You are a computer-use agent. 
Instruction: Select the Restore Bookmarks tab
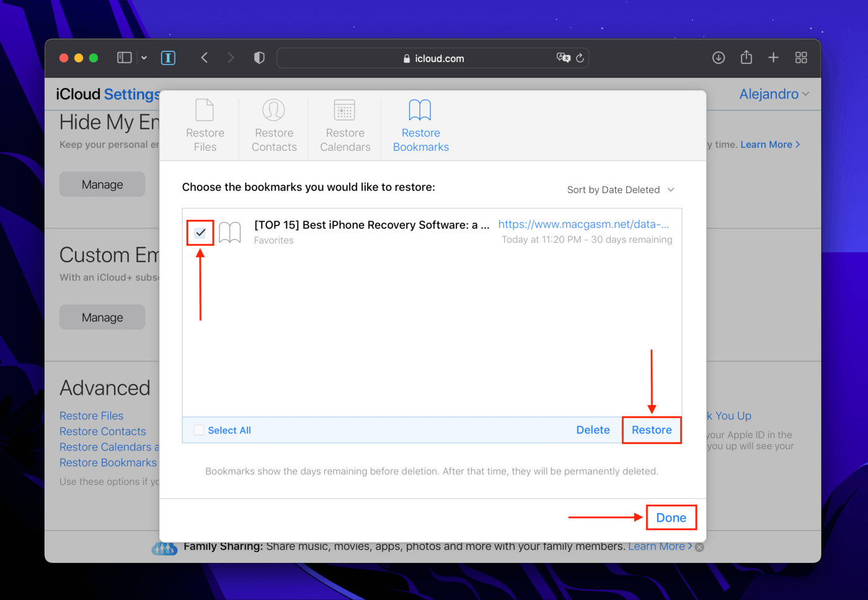(420, 126)
